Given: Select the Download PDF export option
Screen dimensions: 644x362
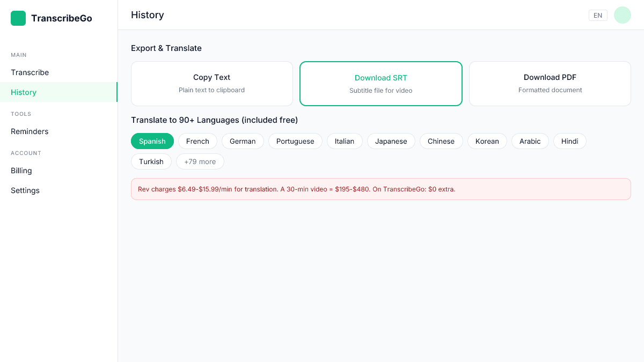Looking at the screenshot, I should tap(550, 84).
